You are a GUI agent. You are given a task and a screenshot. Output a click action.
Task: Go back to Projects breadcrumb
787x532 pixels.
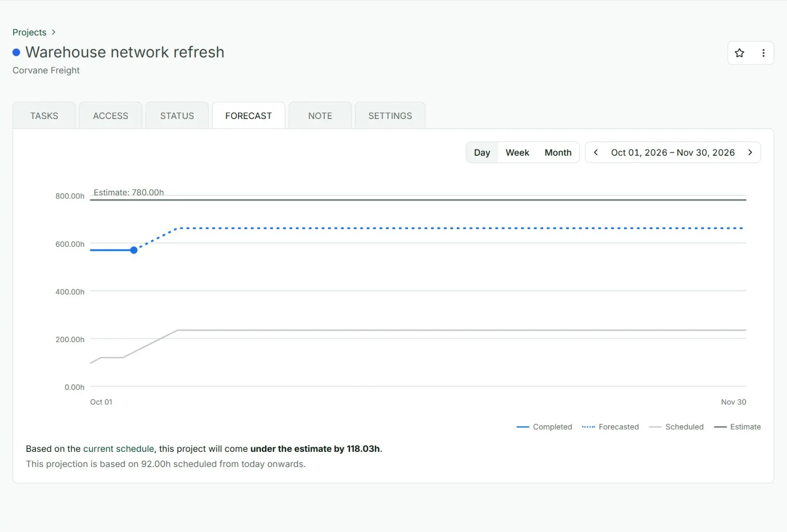click(30, 32)
